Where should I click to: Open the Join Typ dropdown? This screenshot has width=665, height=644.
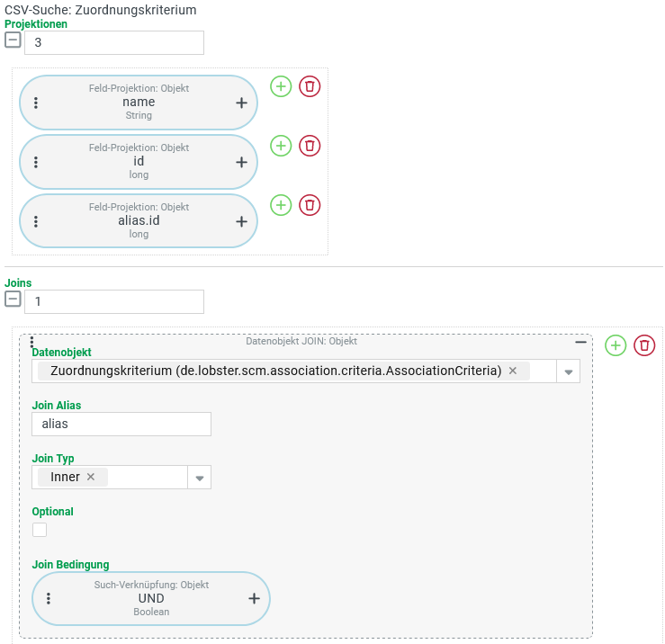coord(200,478)
